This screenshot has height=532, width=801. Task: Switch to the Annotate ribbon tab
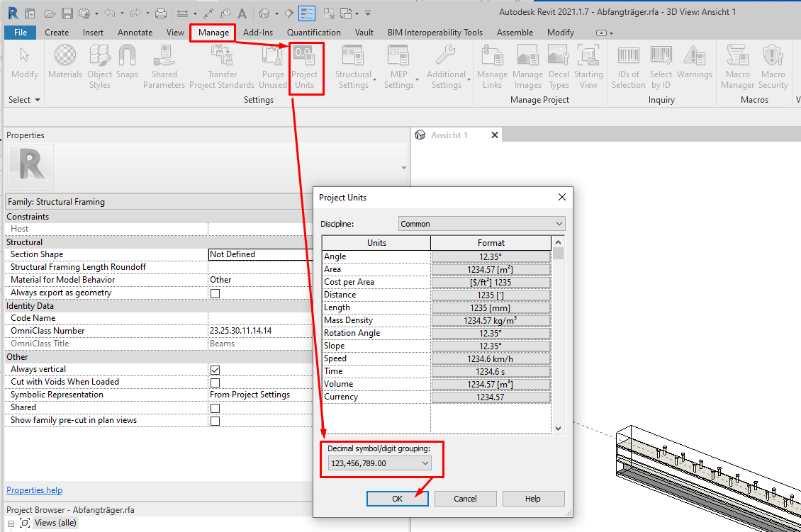pyautogui.click(x=134, y=32)
